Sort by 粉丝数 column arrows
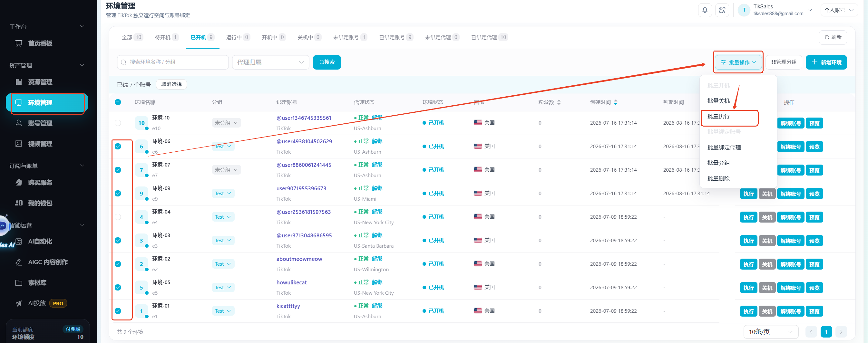The width and height of the screenshot is (868, 343). 559,102
